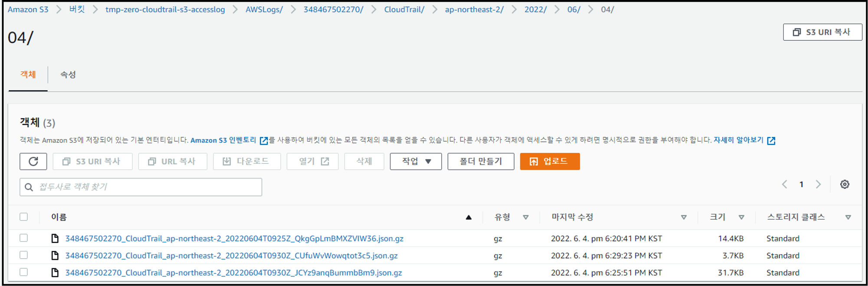The width and height of the screenshot is (868, 286).
Task: Sort by 유형 column arrow
Action: [x=526, y=218]
